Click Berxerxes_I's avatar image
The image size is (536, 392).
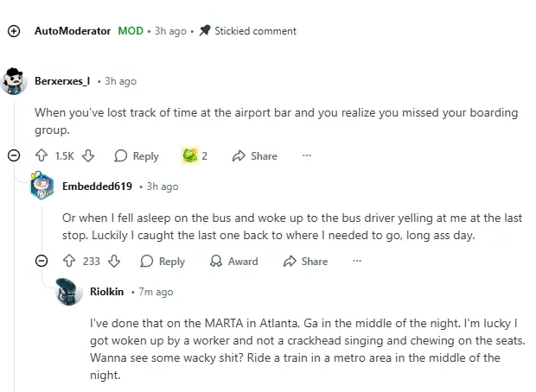click(15, 80)
